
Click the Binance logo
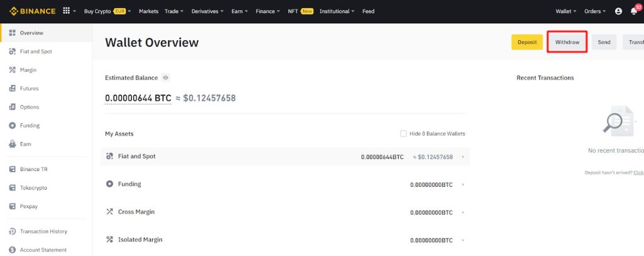[x=33, y=11]
